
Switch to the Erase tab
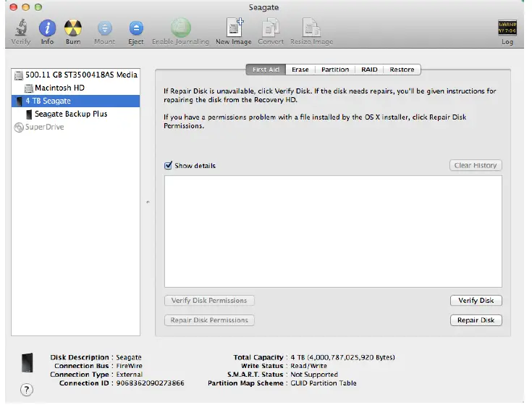tap(300, 70)
